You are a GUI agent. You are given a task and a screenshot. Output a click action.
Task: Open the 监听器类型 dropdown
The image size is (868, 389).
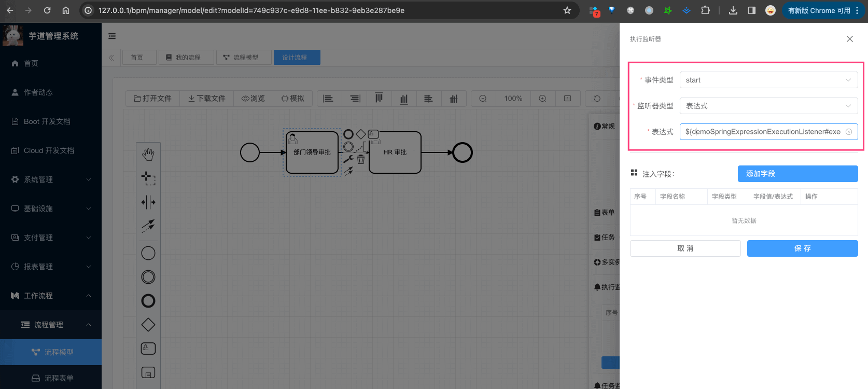point(768,106)
